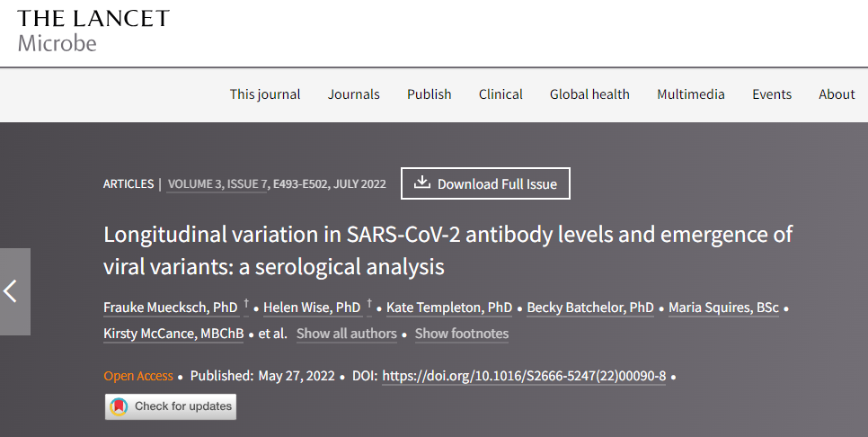868x437 pixels.
Task: Open author Maria Squires, BSc
Action: click(723, 308)
